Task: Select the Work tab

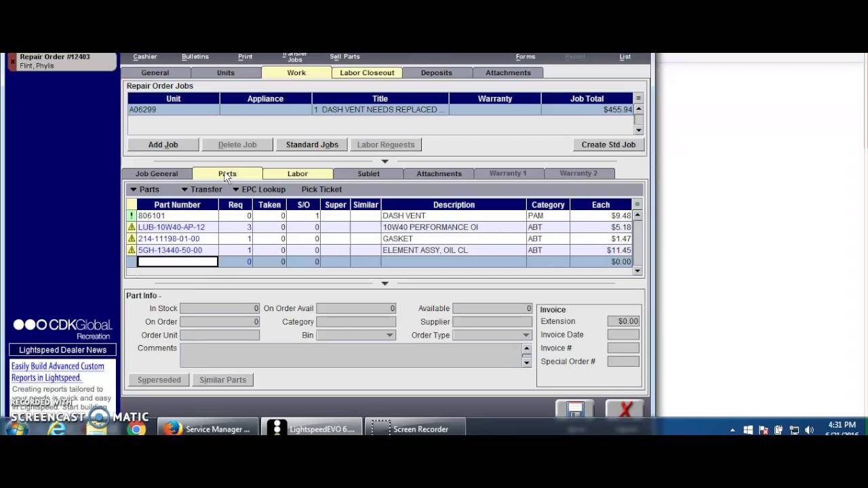Action: click(296, 73)
